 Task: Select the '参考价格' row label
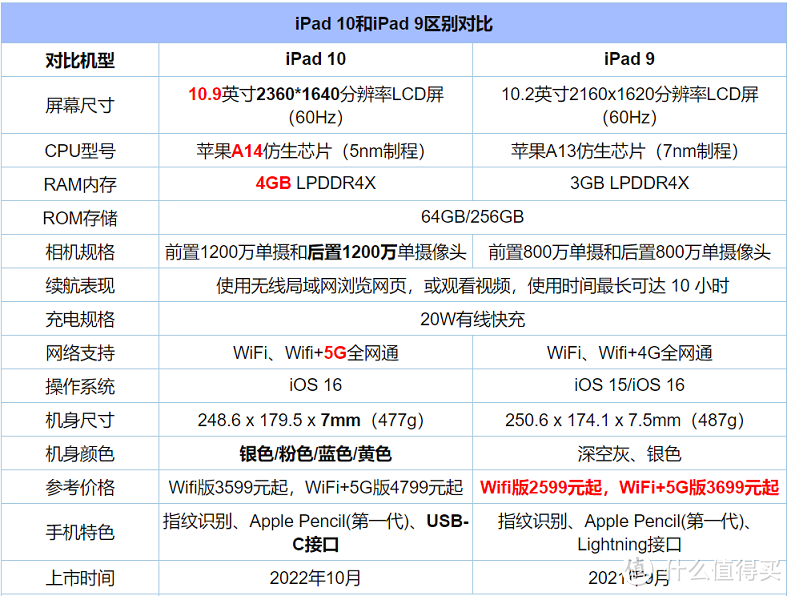(80, 487)
